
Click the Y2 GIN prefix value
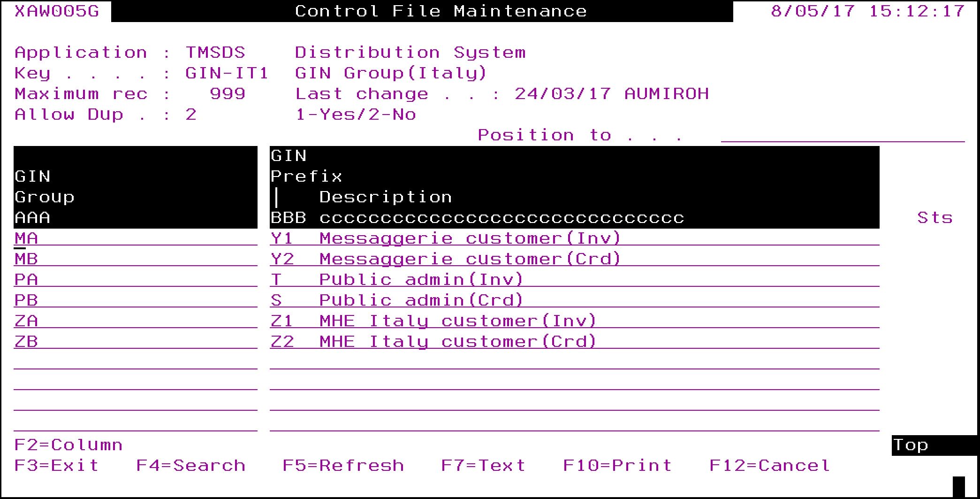[x=282, y=259]
